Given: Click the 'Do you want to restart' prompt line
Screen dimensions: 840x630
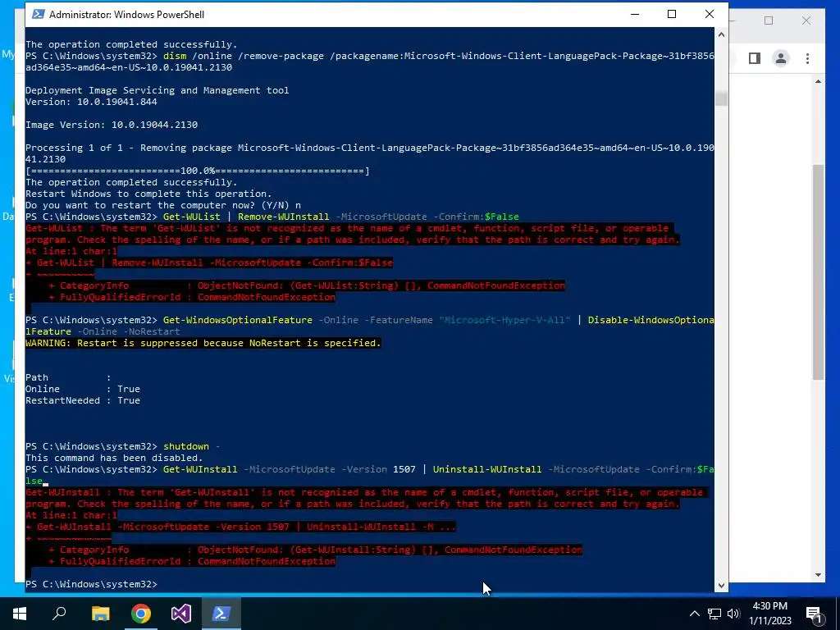Looking at the screenshot, I should 163,205.
